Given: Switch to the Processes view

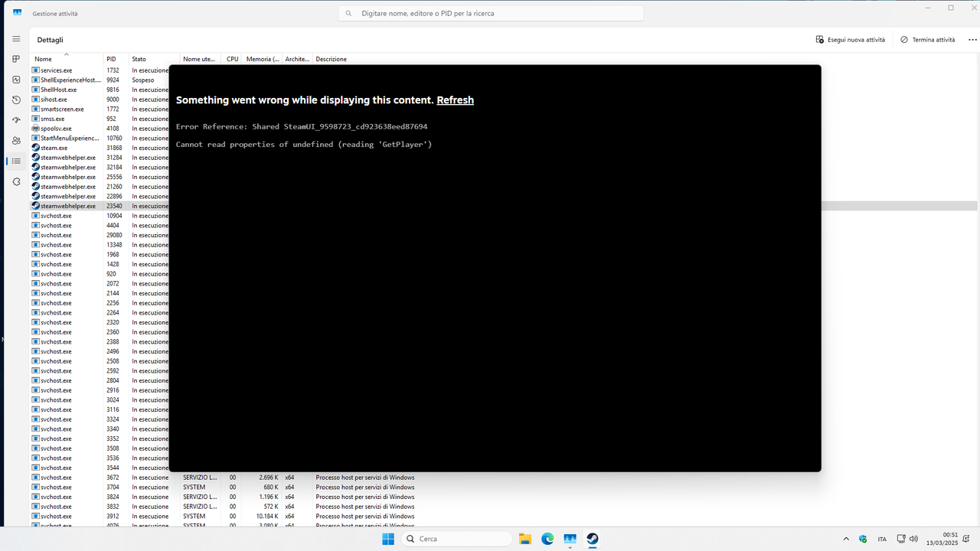Looking at the screenshot, I should [x=15, y=58].
